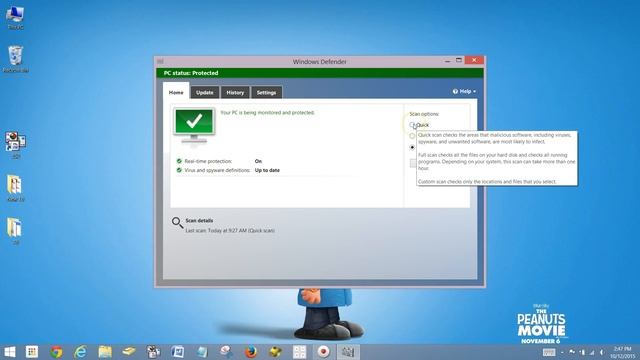Click the touch keyboard icon in system tray
The image size is (640, 360).
tap(549, 352)
